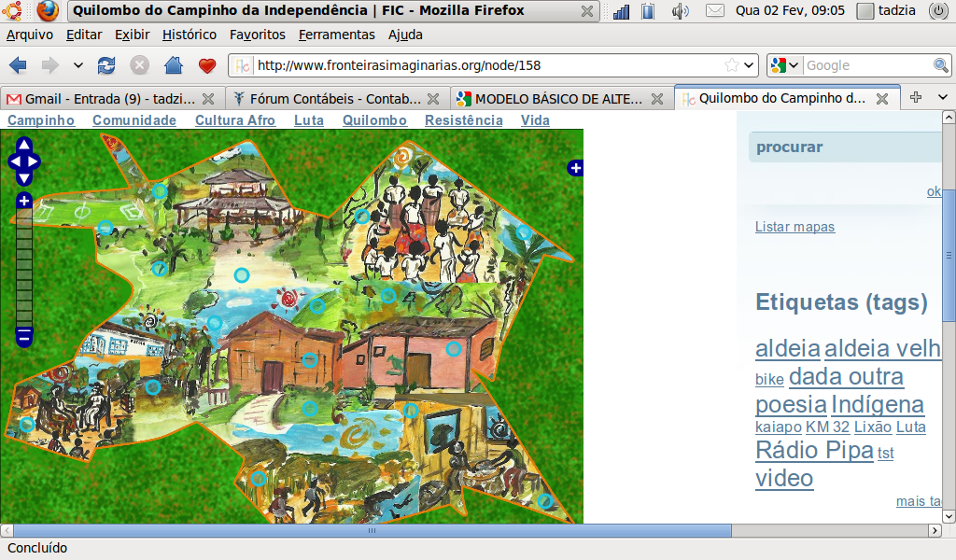This screenshot has height=560, width=956.
Task: Bookmark this page with the star icon
Action: tap(732, 64)
